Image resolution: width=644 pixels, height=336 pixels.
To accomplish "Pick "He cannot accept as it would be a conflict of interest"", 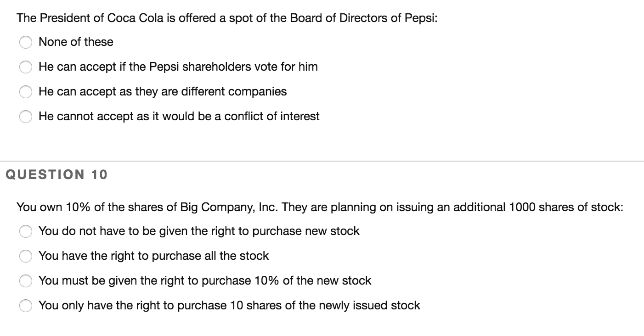I will [x=25, y=117].
